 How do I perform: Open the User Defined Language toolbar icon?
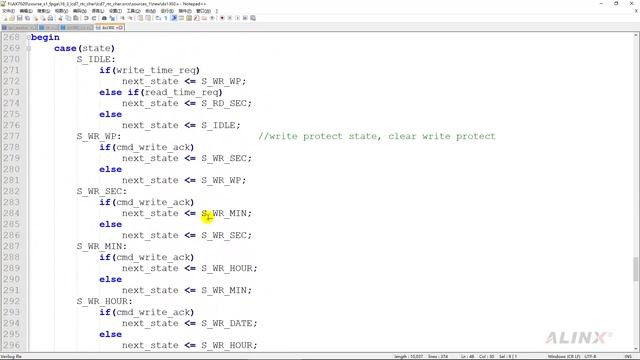181,18
